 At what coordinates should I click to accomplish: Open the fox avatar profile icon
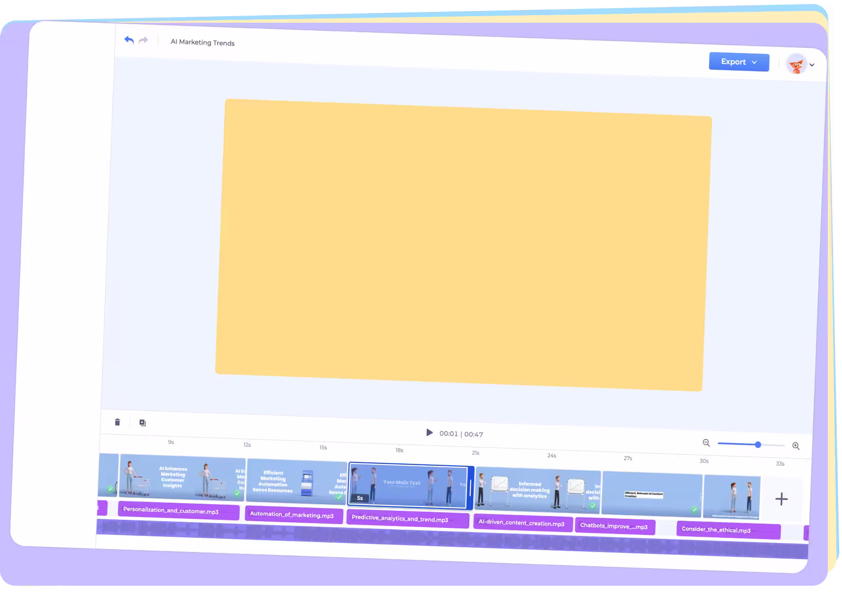coord(797,64)
